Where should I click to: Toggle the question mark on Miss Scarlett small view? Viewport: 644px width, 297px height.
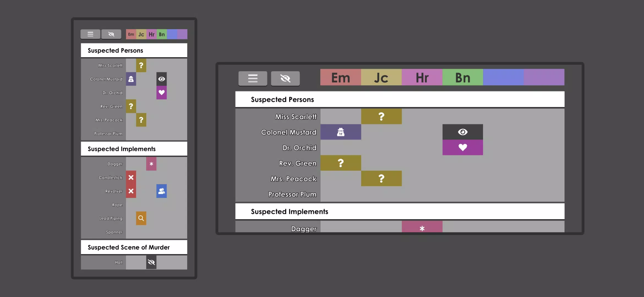pyautogui.click(x=141, y=65)
